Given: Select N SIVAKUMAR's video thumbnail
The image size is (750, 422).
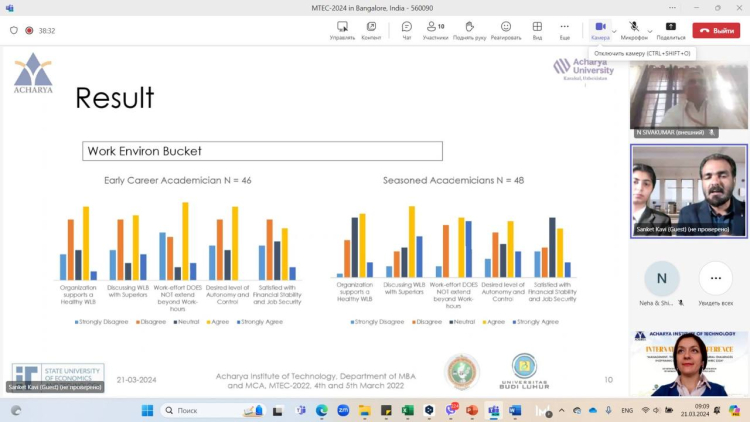Looking at the screenshot, I should click(x=689, y=99).
